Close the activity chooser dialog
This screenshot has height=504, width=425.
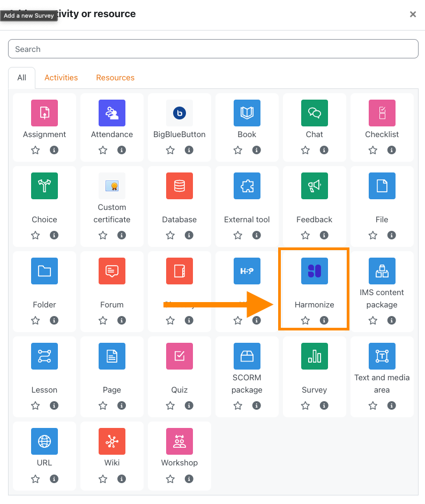(x=413, y=14)
